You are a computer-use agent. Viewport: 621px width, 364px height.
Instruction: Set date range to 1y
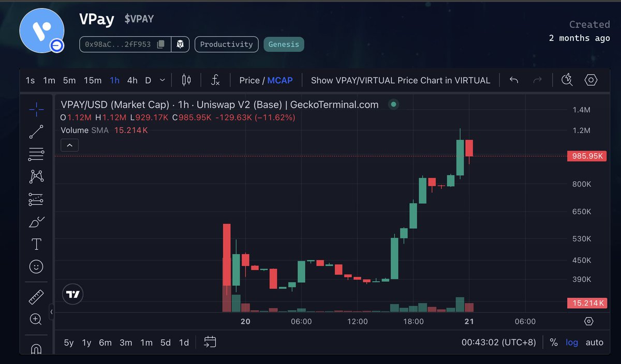pyautogui.click(x=86, y=342)
